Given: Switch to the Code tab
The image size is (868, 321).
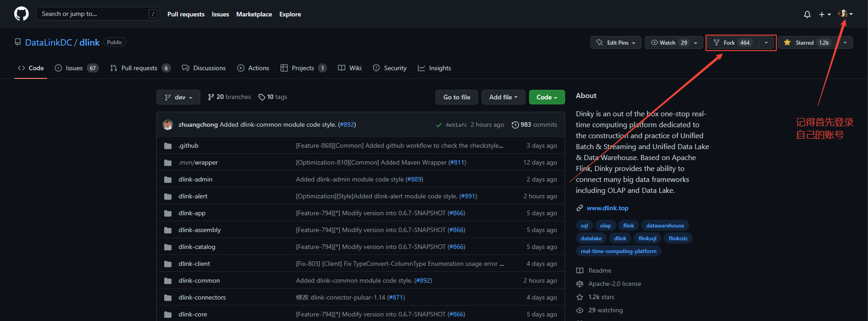Looking at the screenshot, I should [31, 68].
